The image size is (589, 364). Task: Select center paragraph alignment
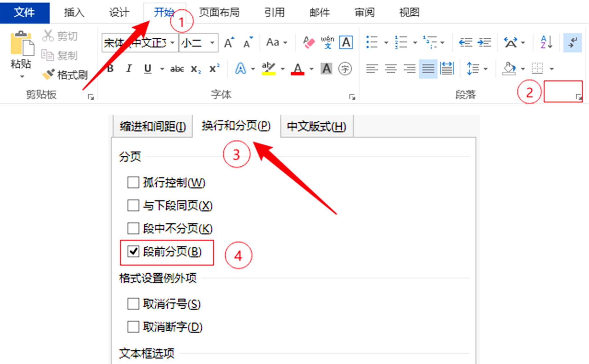(391, 69)
